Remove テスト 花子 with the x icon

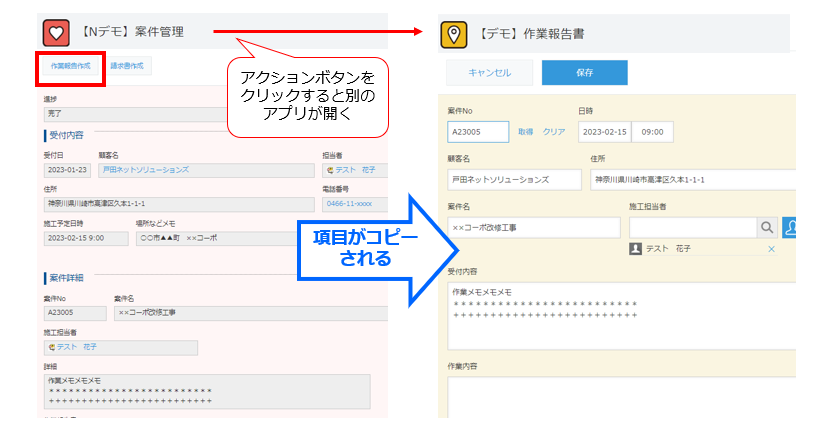pos(771,249)
